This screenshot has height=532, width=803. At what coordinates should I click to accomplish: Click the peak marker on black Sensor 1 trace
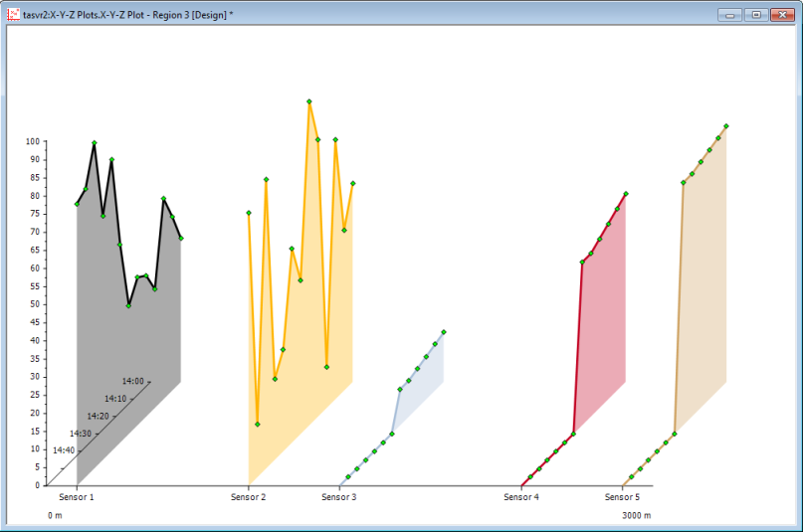coord(95,143)
